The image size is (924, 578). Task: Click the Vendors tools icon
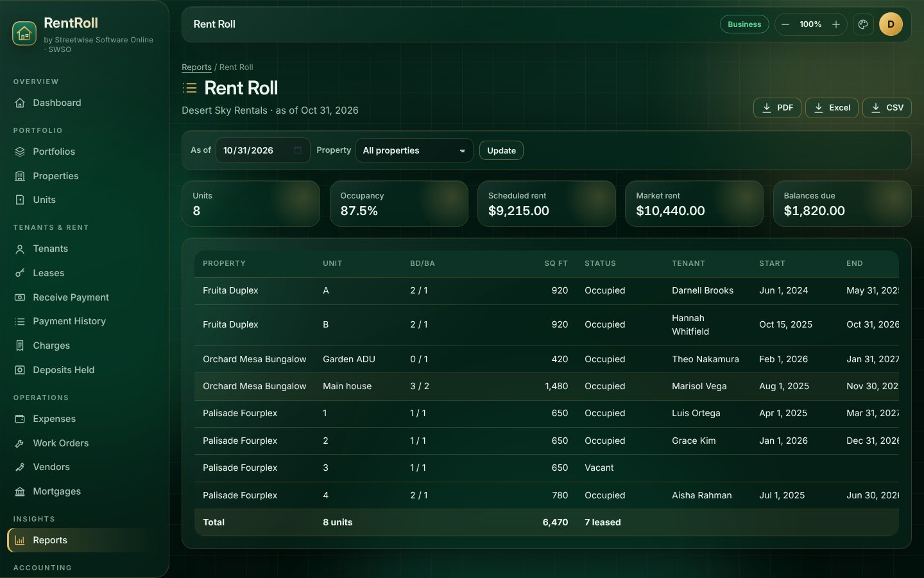[20, 467]
